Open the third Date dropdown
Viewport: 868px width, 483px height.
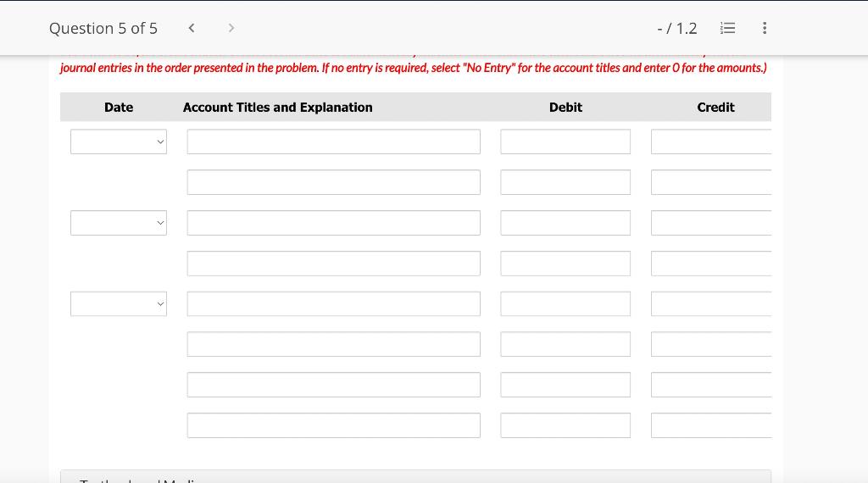tap(119, 303)
